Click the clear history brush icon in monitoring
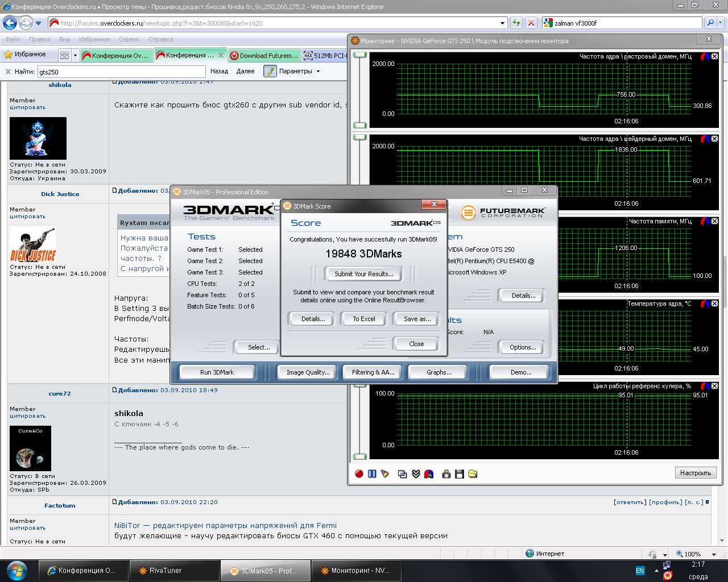 [x=385, y=473]
